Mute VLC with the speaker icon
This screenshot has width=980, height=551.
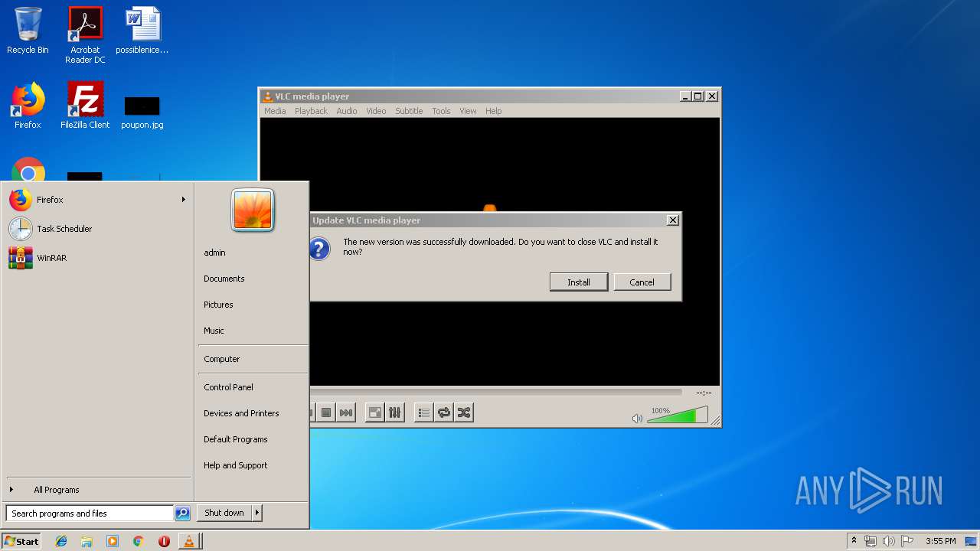637,418
